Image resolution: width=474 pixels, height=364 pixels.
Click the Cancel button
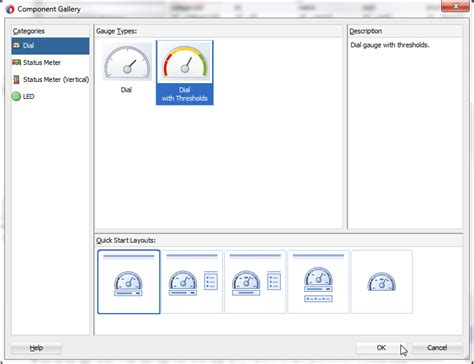(437, 348)
